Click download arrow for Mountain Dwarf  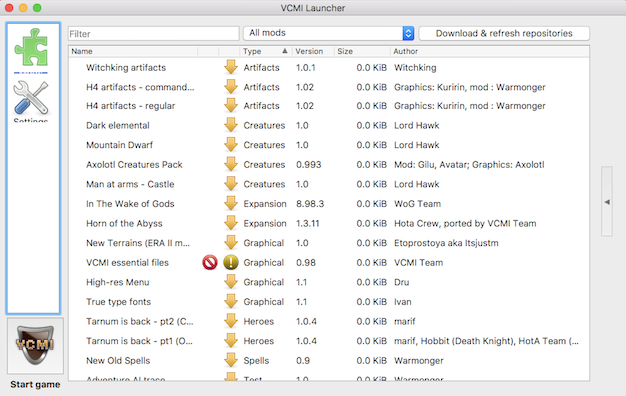coord(231,145)
